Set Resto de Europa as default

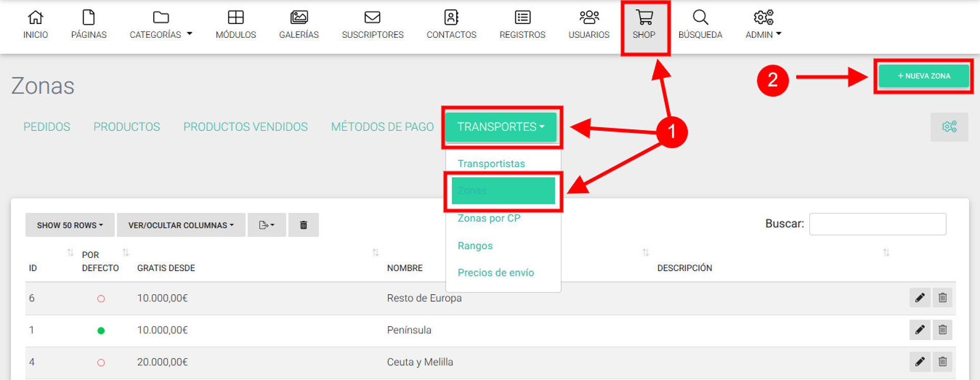(x=101, y=299)
